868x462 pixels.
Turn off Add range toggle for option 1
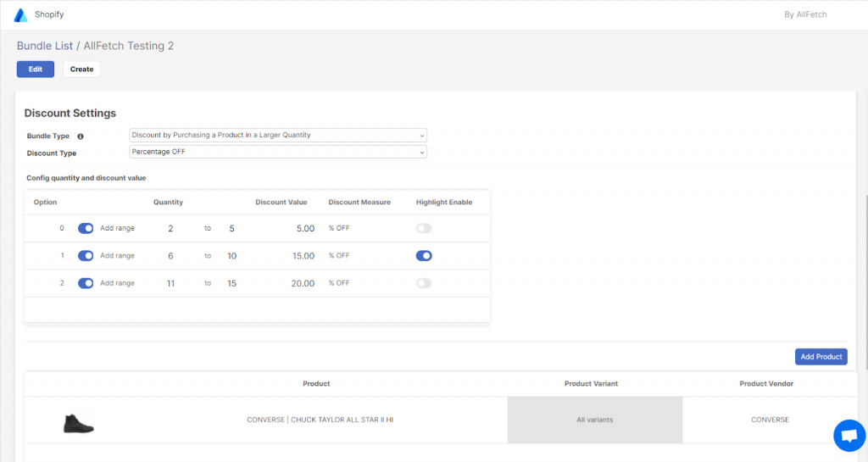86,255
